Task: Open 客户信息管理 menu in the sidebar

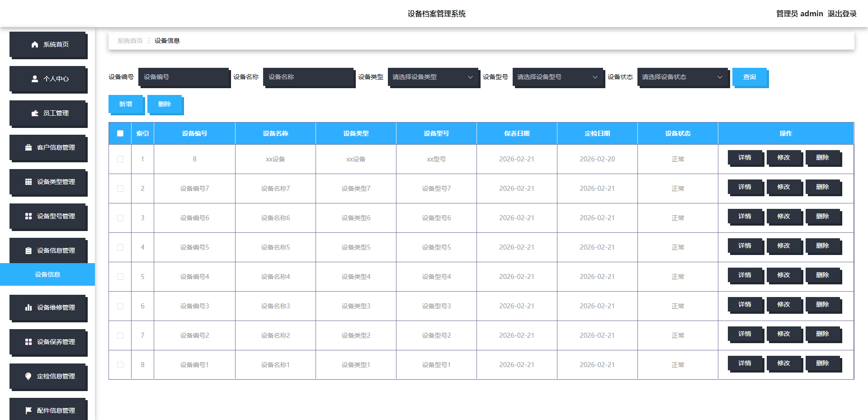Action: (48, 147)
